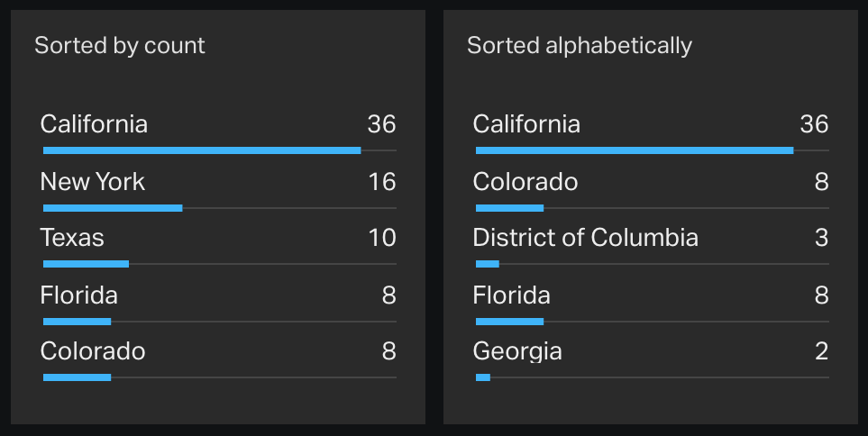This screenshot has width=868, height=436.
Task: Click the count value 3 for District of Columbia
Action: click(821, 238)
